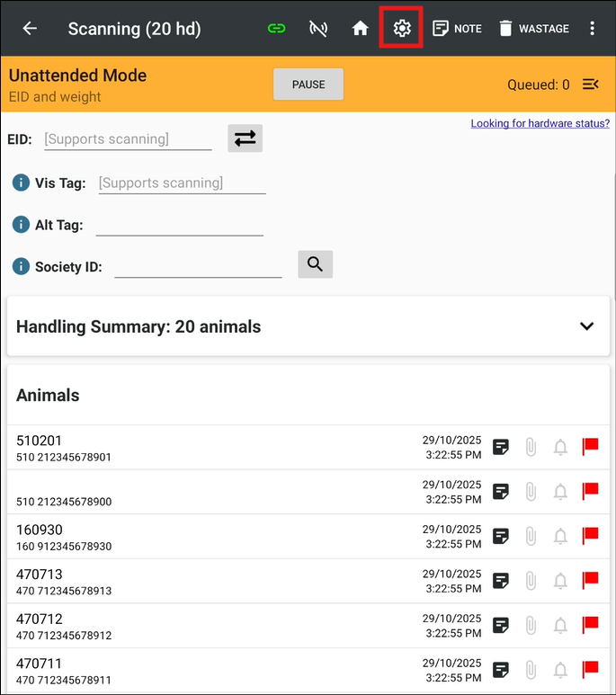Click the WASTAGE trash button
Screen dimensions: 616x695
(533, 28)
